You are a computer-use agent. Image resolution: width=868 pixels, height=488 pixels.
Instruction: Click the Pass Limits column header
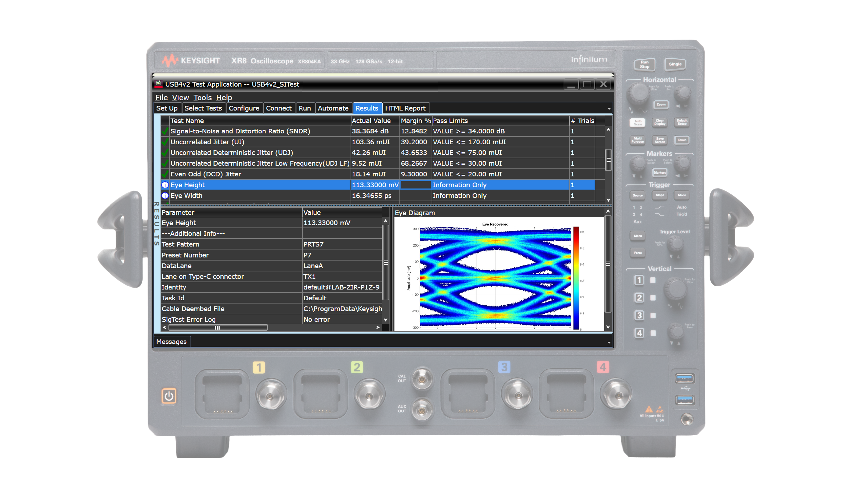tap(500, 120)
